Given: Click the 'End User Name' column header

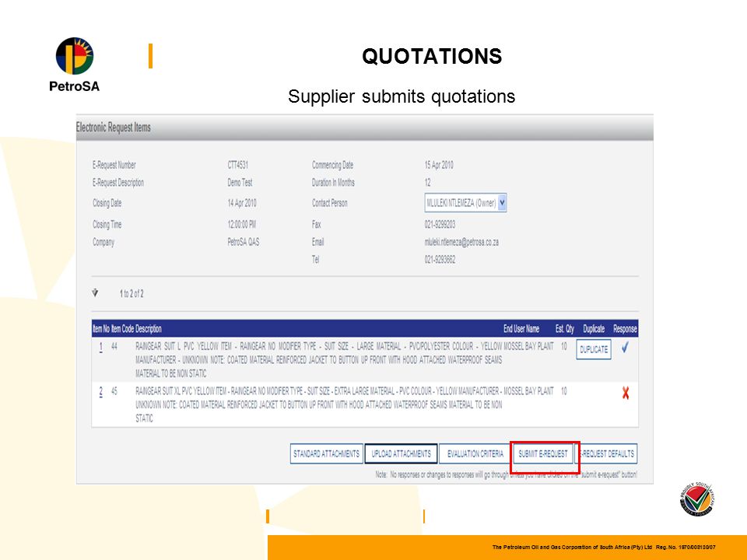Looking at the screenshot, I should pos(521,328).
